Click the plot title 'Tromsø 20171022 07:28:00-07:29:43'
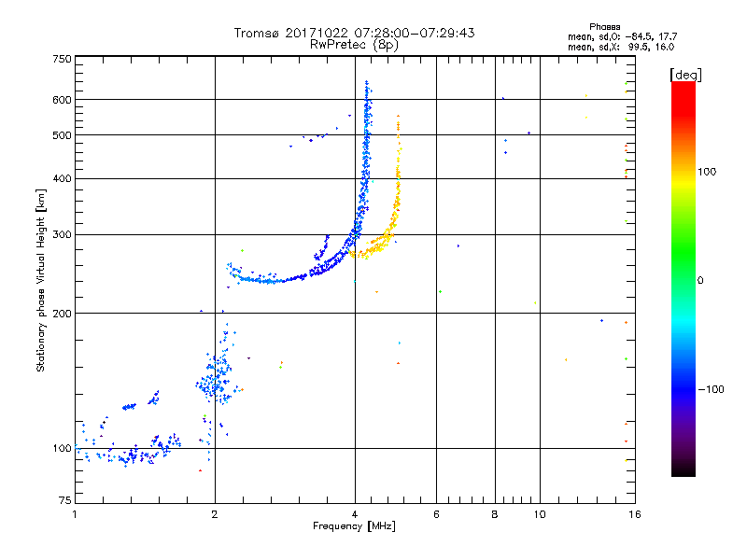The width and height of the screenshot is (747, 560). tap(354, 33)
